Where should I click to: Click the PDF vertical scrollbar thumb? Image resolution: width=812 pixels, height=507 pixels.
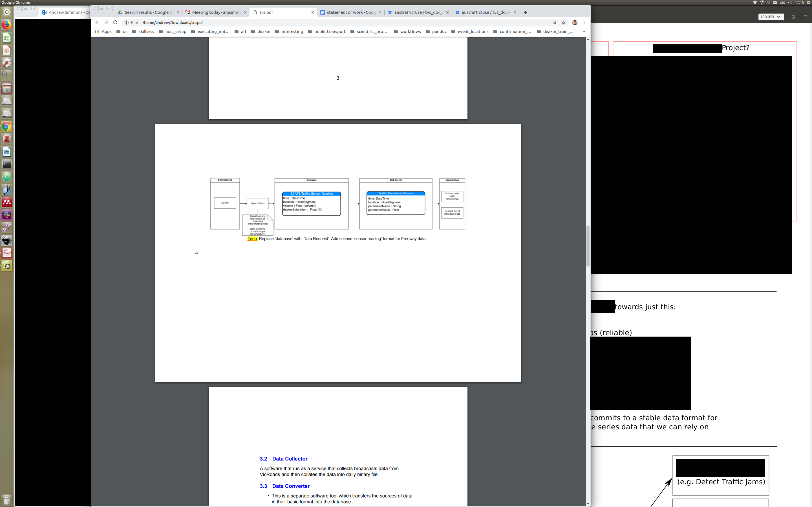pyautogui.click(x=588, y=246)
